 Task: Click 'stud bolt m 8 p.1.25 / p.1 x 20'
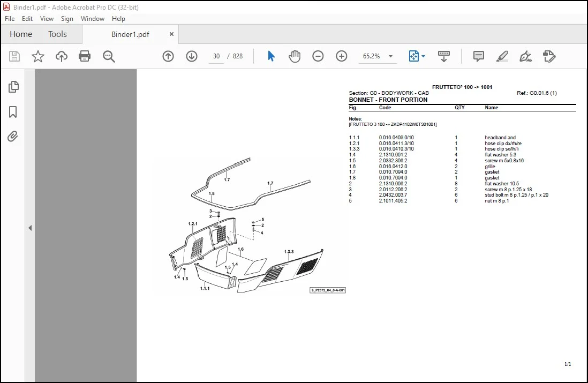(516, 195)
